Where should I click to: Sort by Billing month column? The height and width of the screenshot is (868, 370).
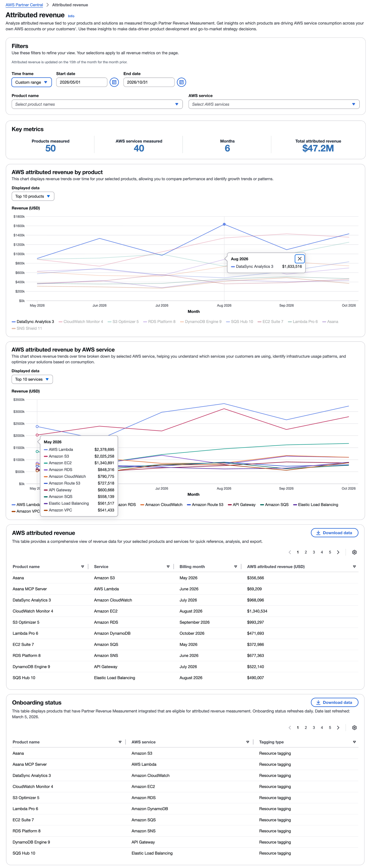(235, 567)
